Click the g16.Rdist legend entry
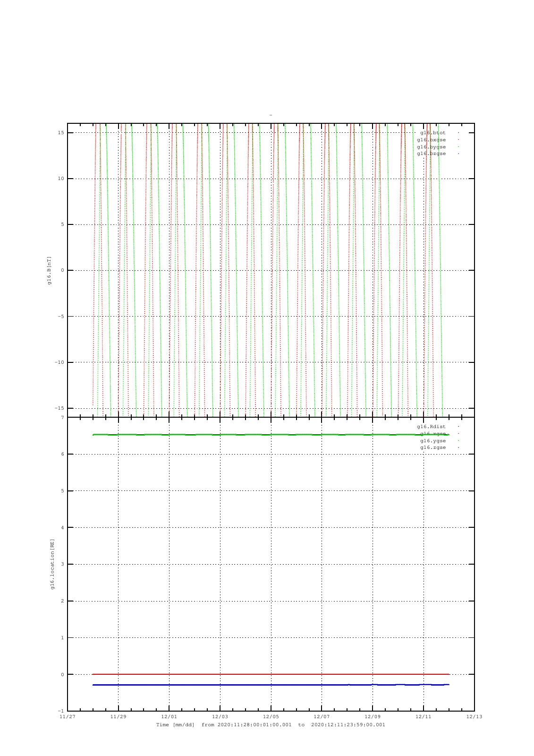534x756 pixels. tap(431, 427)
